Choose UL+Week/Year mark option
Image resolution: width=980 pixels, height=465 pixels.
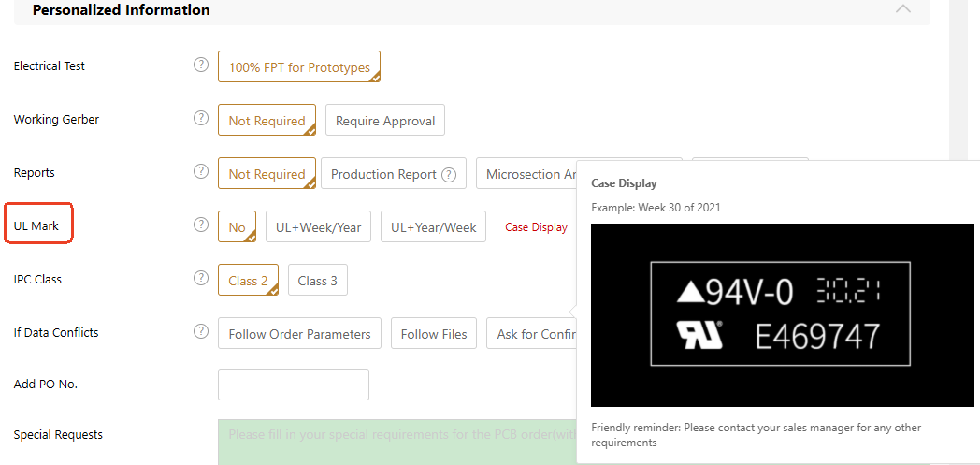point(318,227)
